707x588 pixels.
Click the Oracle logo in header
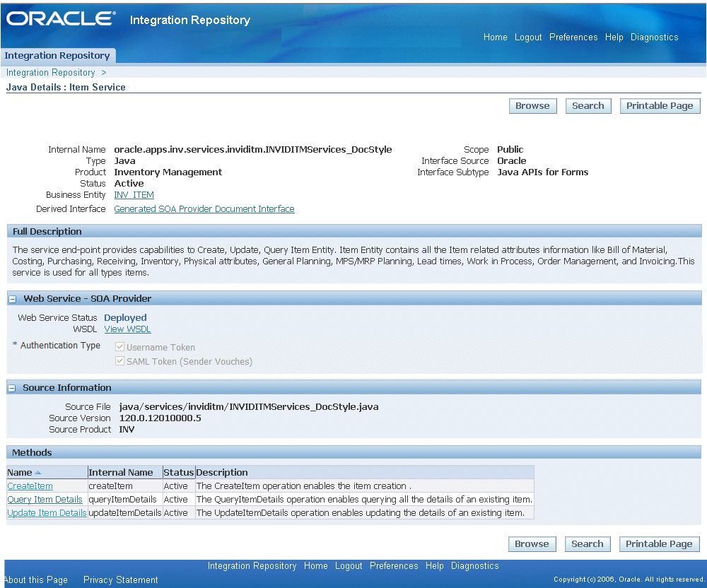click(x=60, y=18)
